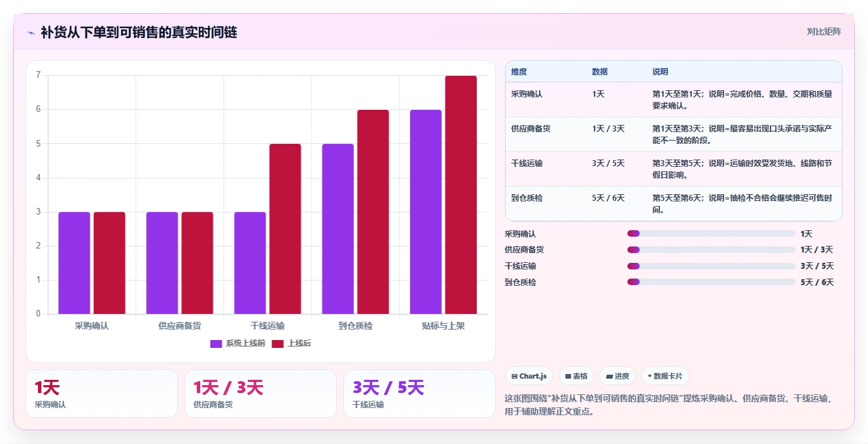
Task: Click the description starting 第1天至第1天
Action: [x=742, y=99]
